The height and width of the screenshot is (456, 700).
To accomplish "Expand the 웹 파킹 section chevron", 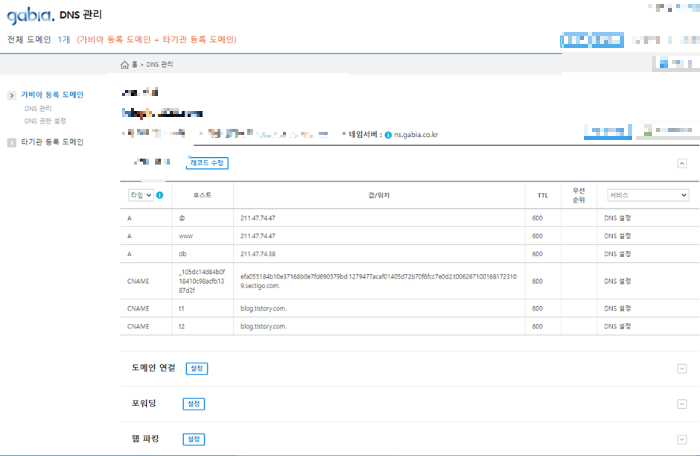I will tap(682, 439).
